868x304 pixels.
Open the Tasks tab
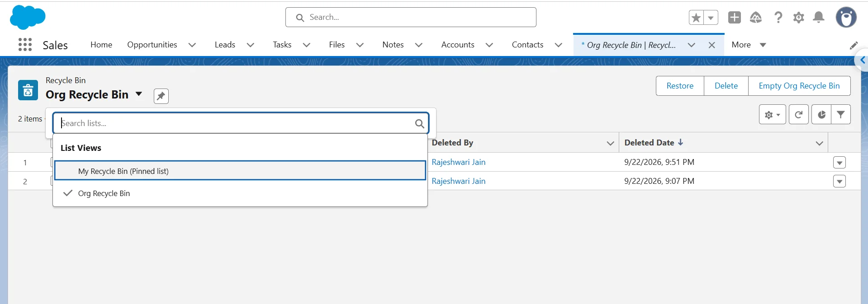point(282,45)
